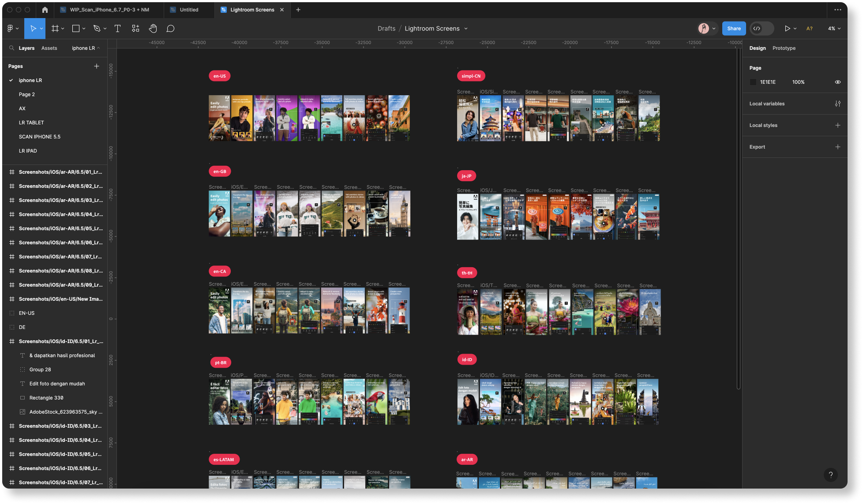
Task: Click the 1E1E1E page color swatch
Action: click(x=753, y=82)
